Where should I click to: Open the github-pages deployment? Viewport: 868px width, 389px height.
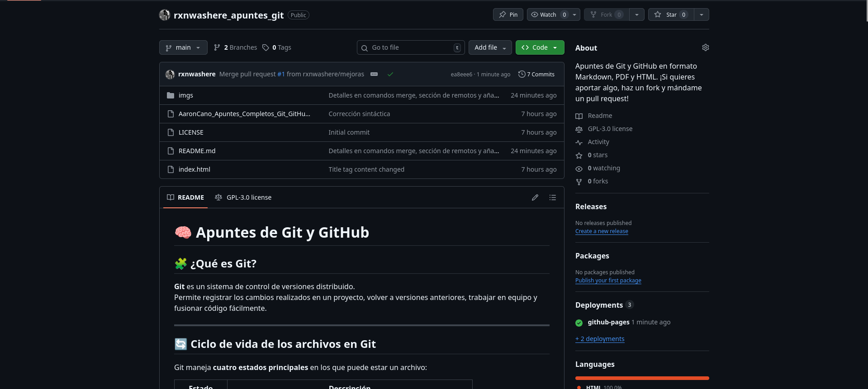(608, 322)
